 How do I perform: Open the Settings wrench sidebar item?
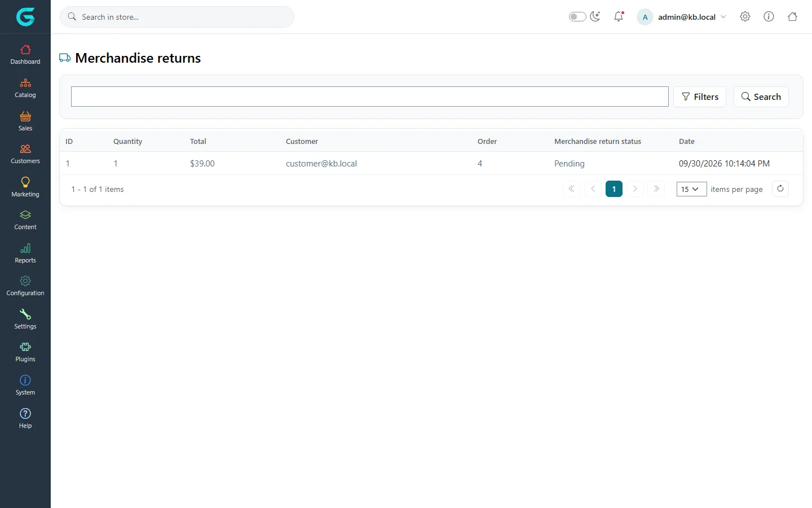pos(25,319)
